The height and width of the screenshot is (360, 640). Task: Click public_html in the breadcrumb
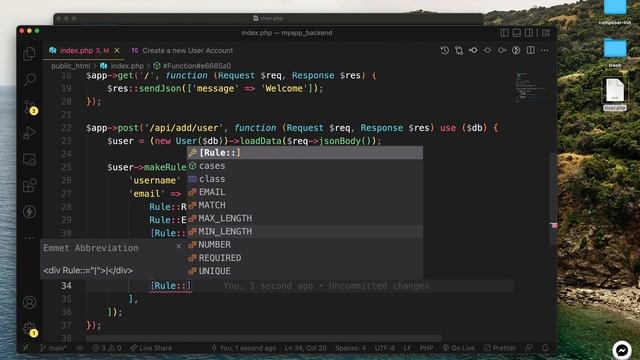click(70, 66)
